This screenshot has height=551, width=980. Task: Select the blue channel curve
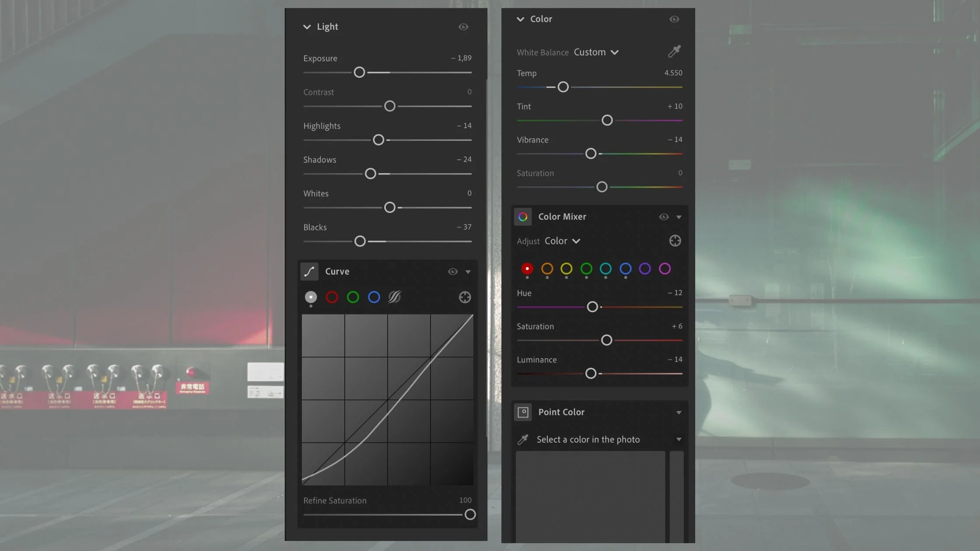pos(374,297)
